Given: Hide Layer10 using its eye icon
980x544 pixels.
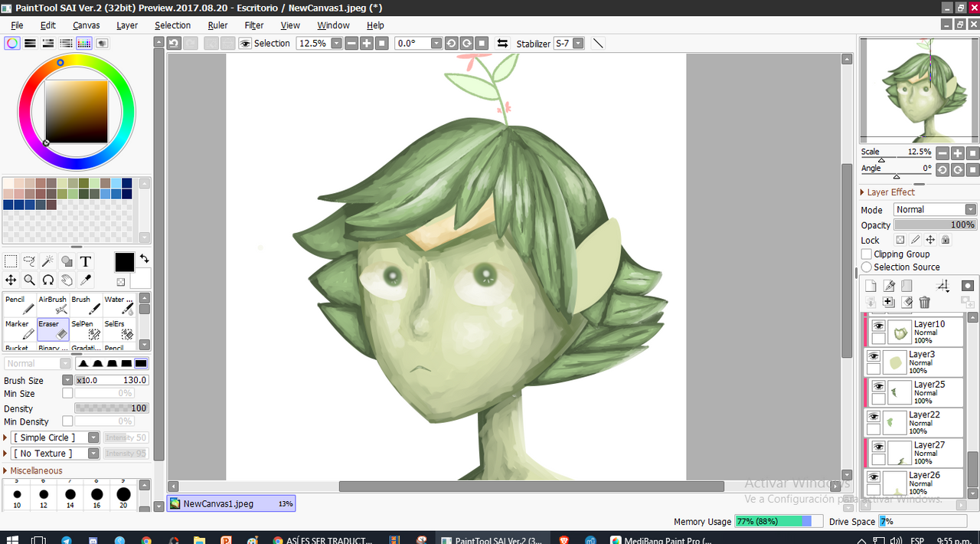Looking at the screenshot, I should click(878, 326).
